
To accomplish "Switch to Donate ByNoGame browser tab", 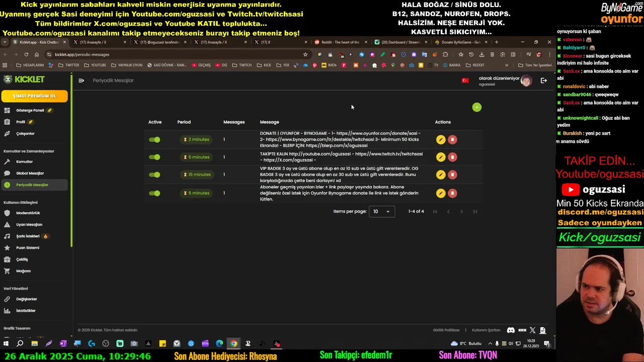I will (x=461, y=42).
